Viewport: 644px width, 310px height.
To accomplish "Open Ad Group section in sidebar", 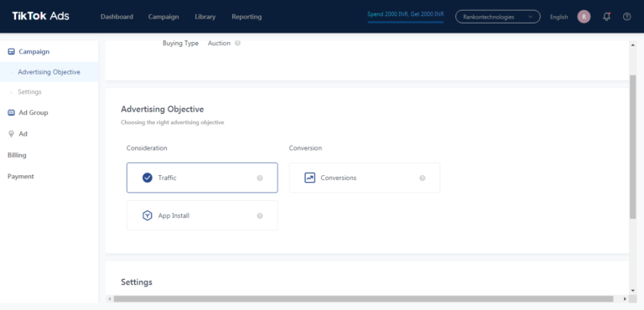I will coord(34,112).
